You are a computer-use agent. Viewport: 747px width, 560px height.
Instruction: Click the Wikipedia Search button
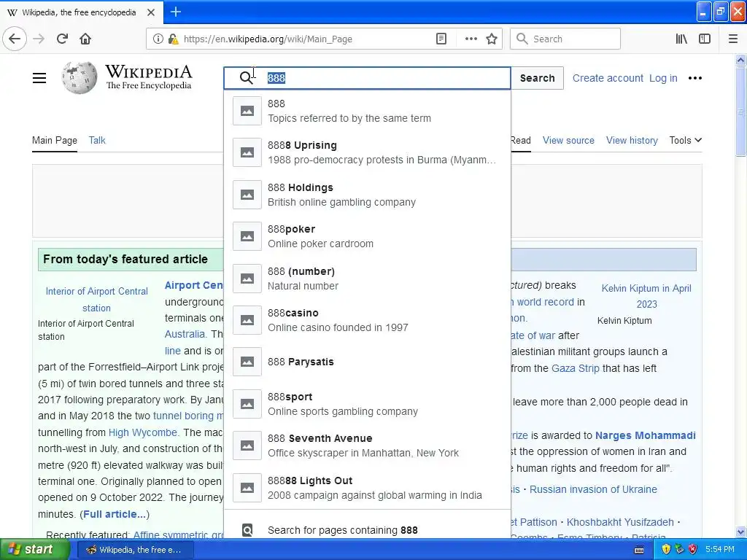(537, 78)
